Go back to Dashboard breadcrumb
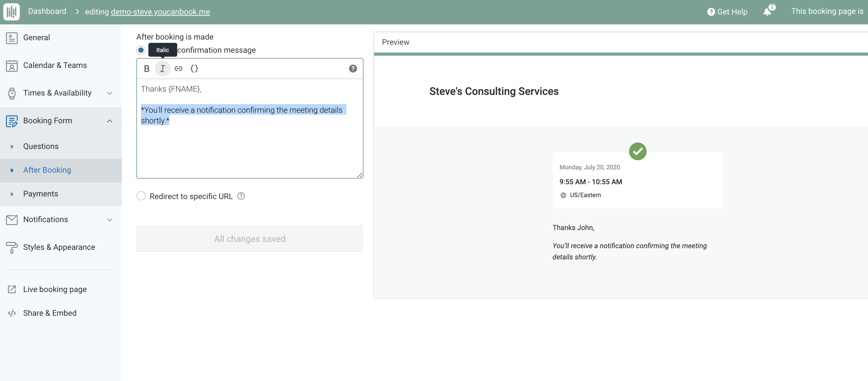 47,12
